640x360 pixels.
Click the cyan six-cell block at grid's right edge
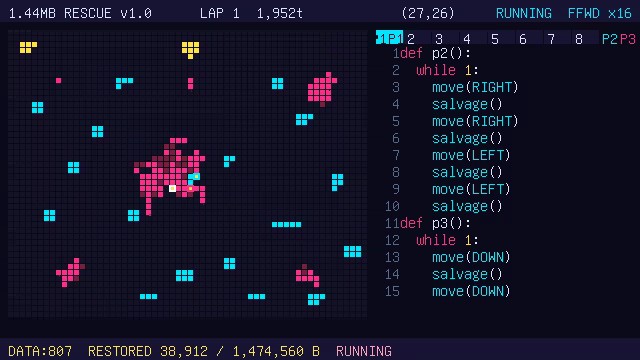tap(352, 251)
